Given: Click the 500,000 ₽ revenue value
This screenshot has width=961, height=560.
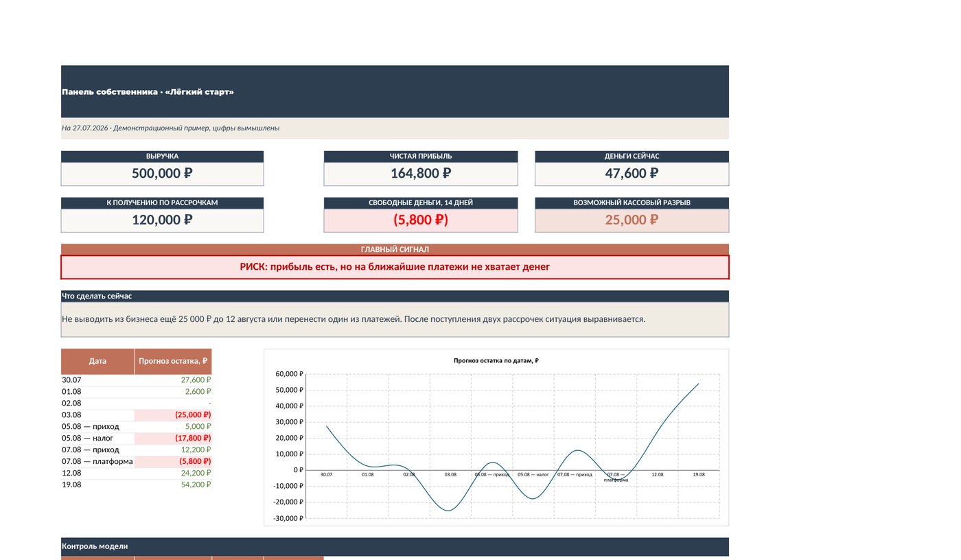Looking at the screenshot, I should [x=162, y=174].
